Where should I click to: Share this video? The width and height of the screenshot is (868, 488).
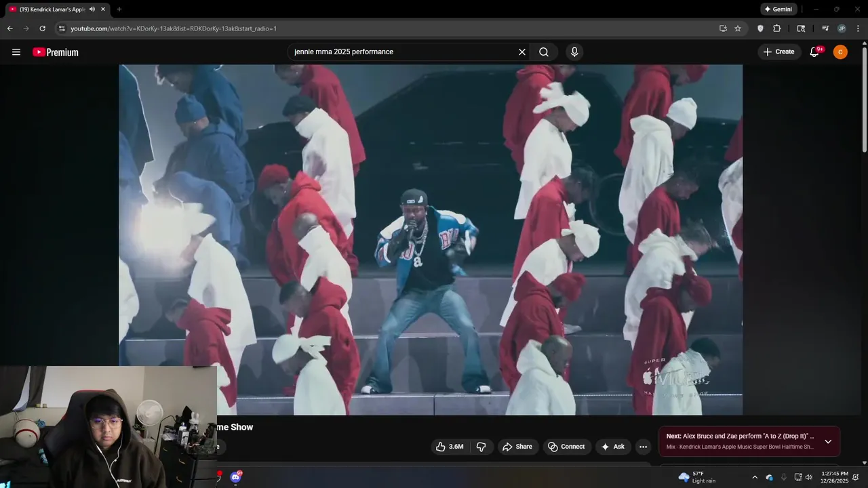click(517, 447)
